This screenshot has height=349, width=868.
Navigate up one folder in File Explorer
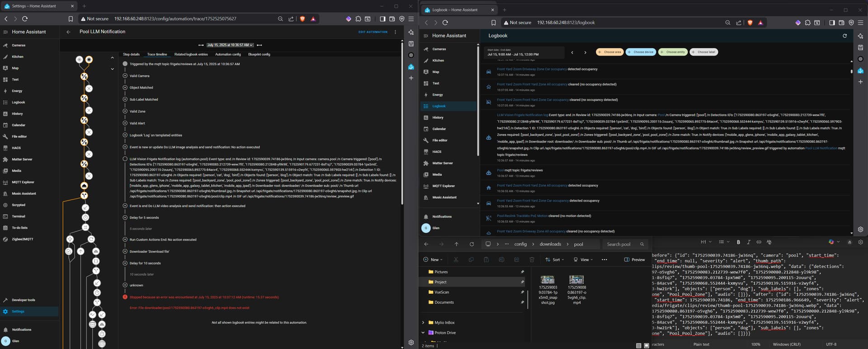pyautogui.click(x=457, y=244)
